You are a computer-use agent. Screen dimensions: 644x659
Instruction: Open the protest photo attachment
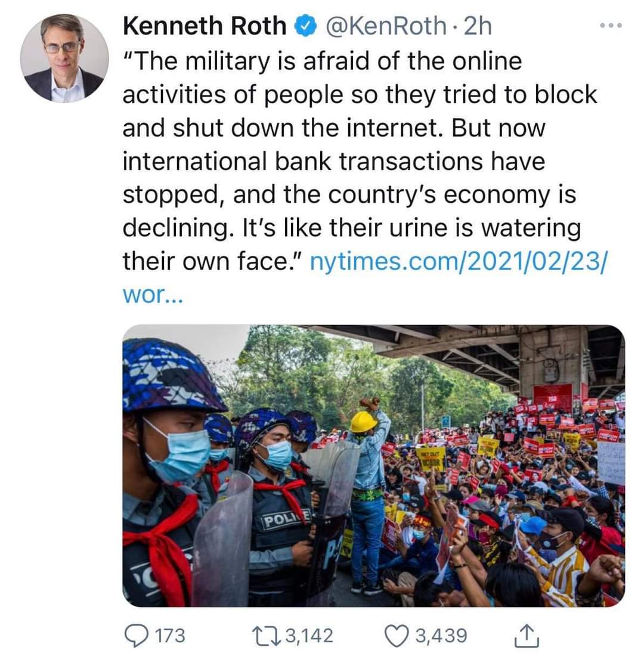pyautogui.click(x=373, y=466)
